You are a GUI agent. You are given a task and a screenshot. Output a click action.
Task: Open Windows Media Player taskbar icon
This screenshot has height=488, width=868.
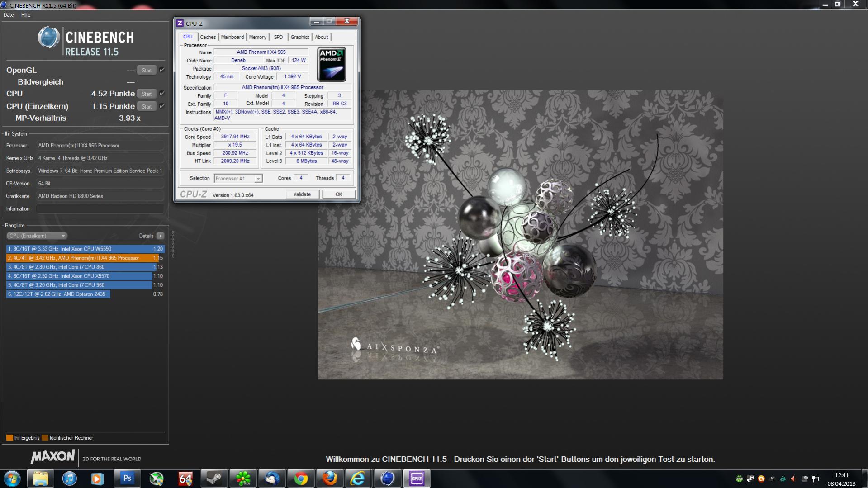pyautogui.click(x=98, y=479)
